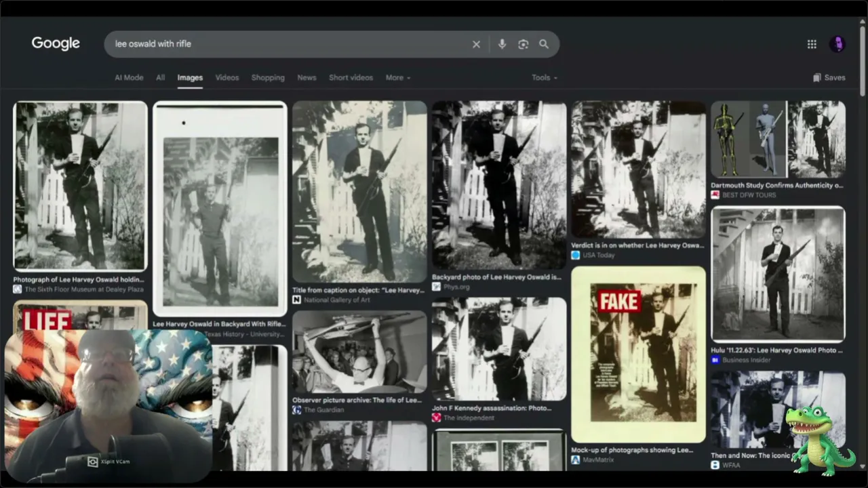Image resolution: width=868 pixels, height=488 pixels.
Task: Click the Business Insider source icon
Action: tap(715, 360)
